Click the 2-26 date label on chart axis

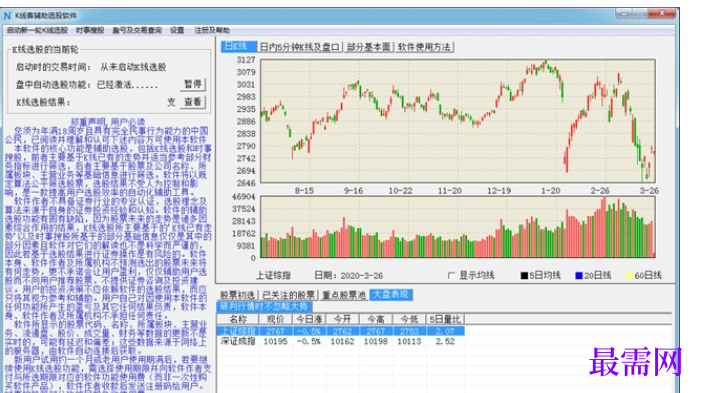click(600, 191)
